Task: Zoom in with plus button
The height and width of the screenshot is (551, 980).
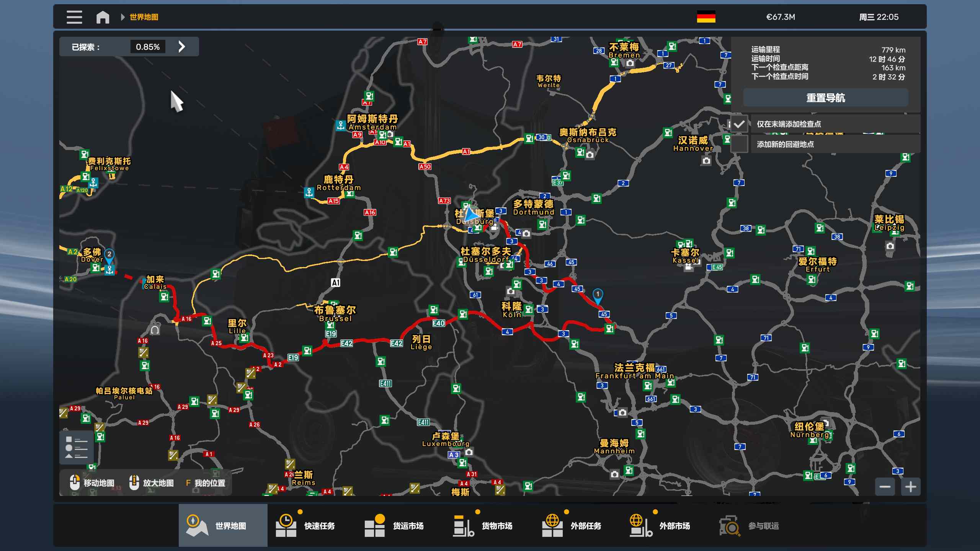Action: 911,487
